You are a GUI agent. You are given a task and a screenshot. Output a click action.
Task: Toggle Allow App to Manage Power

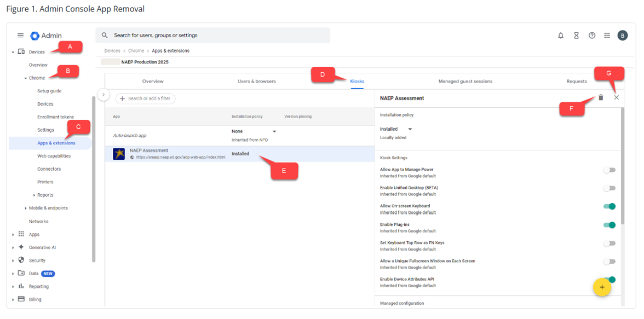click(609, 170)
